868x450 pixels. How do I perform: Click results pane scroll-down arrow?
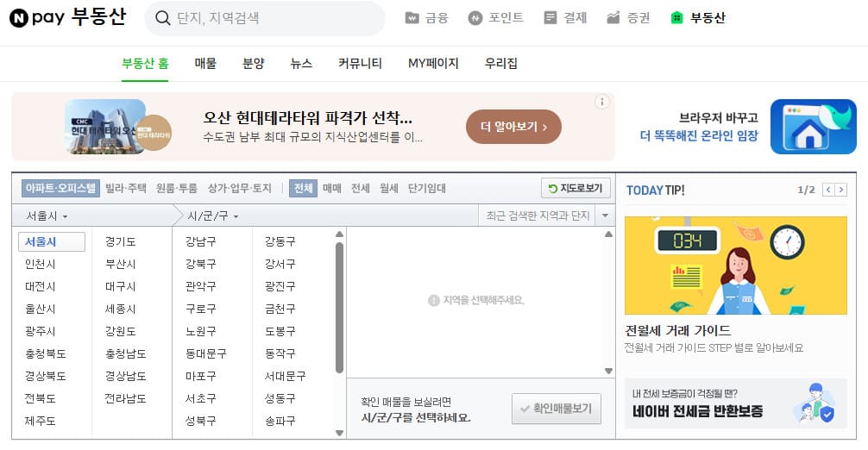pyautogui.click(x=608, y=371)
